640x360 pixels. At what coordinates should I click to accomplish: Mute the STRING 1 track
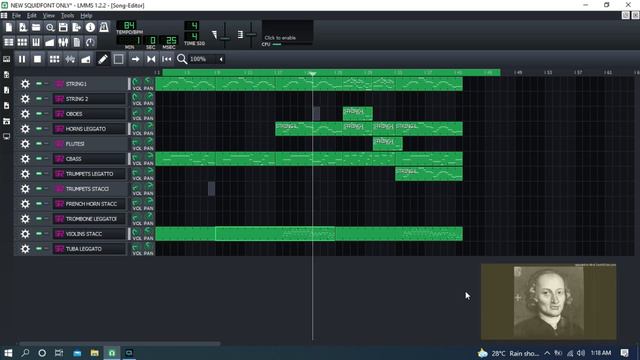click(39, 84)
